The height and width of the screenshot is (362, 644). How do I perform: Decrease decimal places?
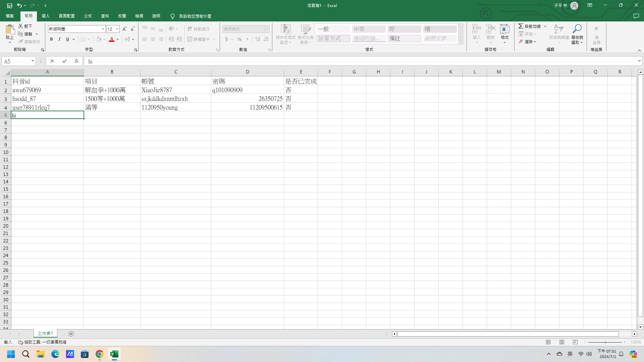[x=266, y=39]
